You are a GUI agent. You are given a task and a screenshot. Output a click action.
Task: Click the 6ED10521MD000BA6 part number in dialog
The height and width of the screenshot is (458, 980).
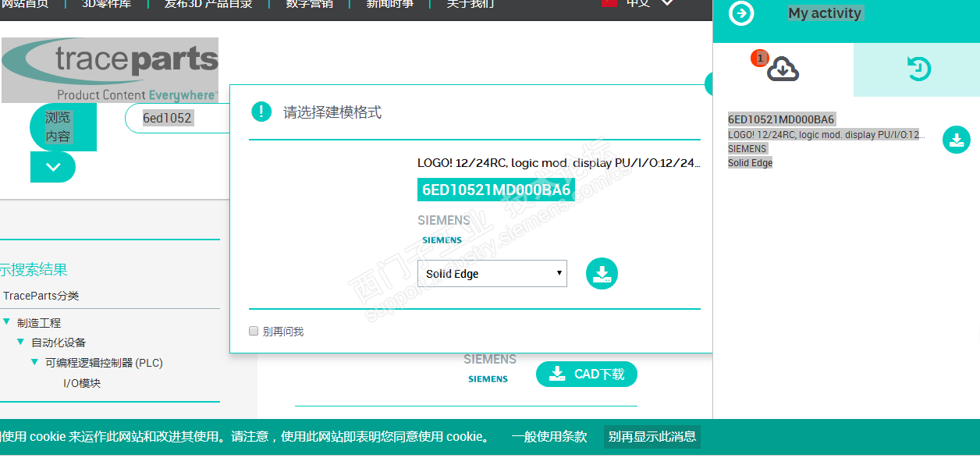click(x=496, y=190)
